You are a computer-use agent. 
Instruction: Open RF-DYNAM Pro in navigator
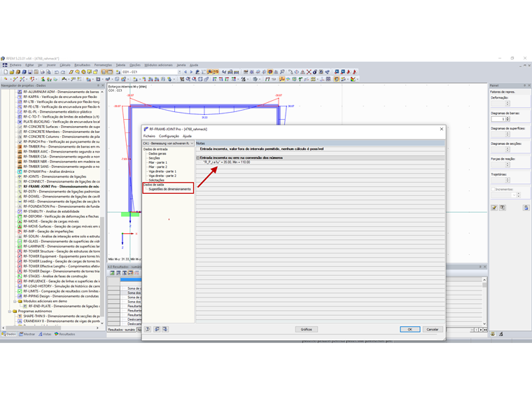point(48,171)
